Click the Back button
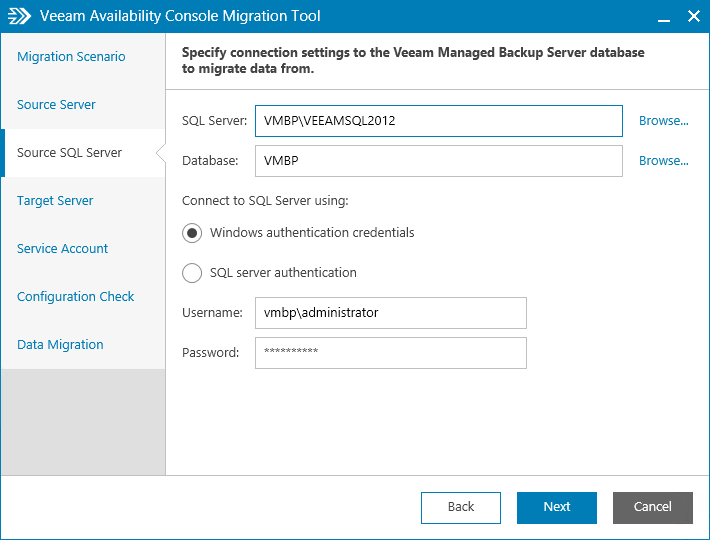The width and height of the screenshot is (710, 540). coord(461,507)
